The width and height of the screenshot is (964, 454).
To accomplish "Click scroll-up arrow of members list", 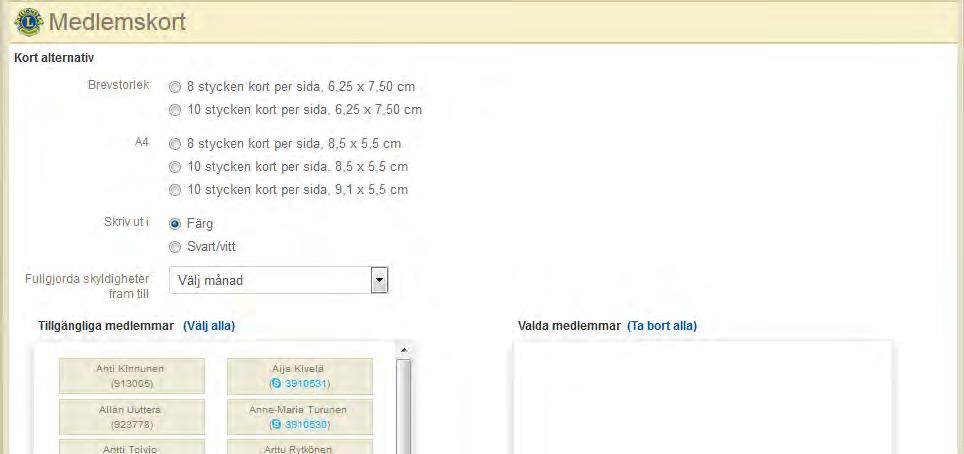I will click(x=404, y=350).
